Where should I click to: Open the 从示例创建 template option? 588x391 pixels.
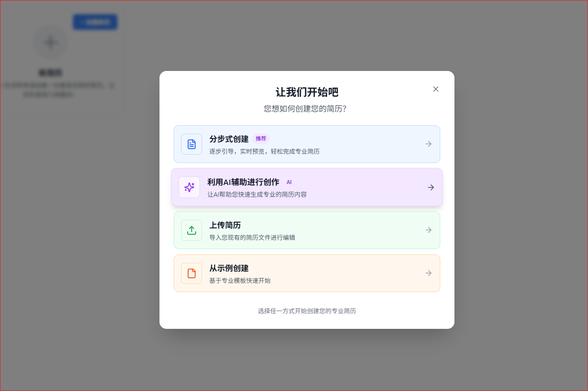click(307, 273)
